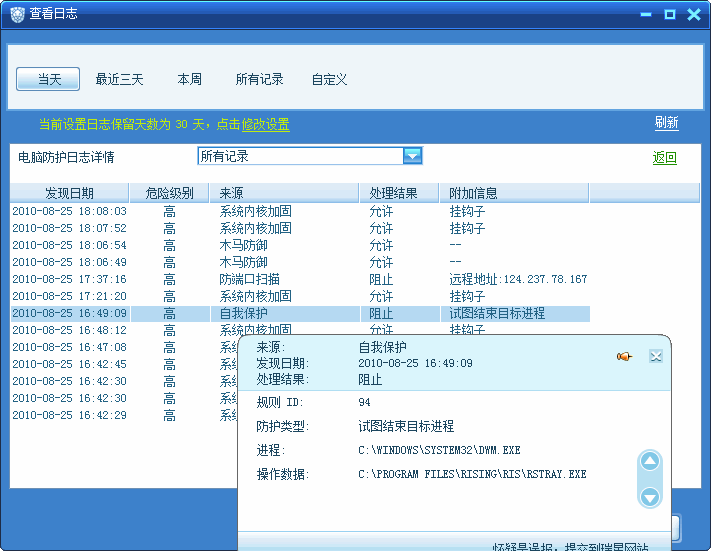Close the log detail popup

click(656, 356)
